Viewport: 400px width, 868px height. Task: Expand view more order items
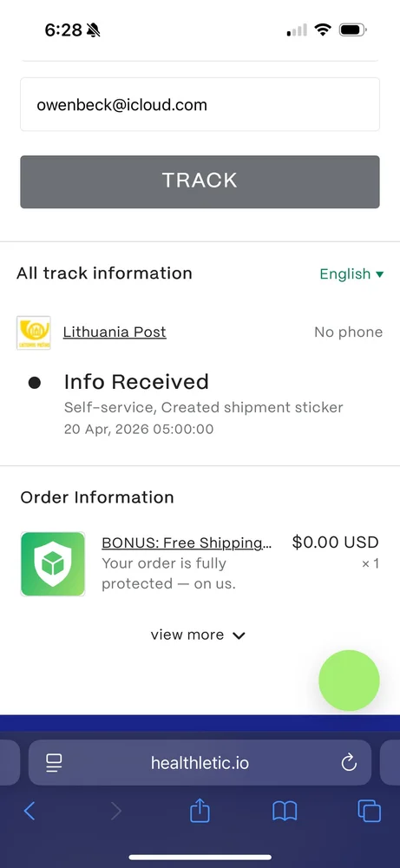[x=198, y=635]
